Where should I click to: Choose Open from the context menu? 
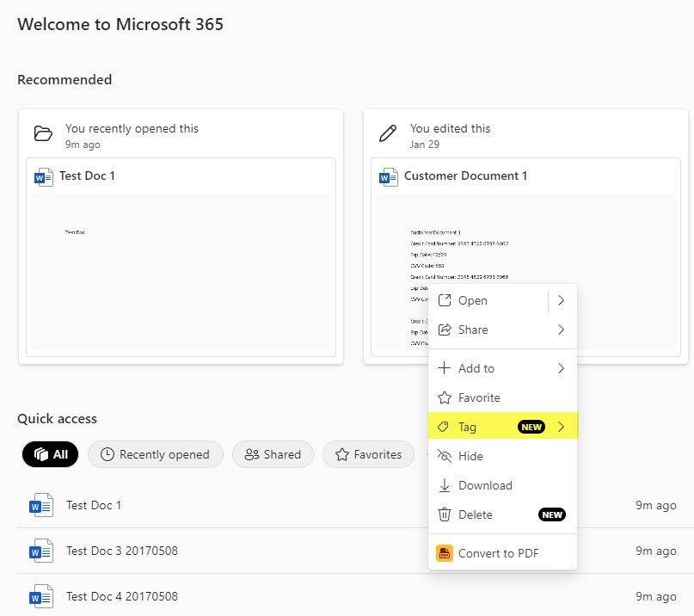[489, 300]
